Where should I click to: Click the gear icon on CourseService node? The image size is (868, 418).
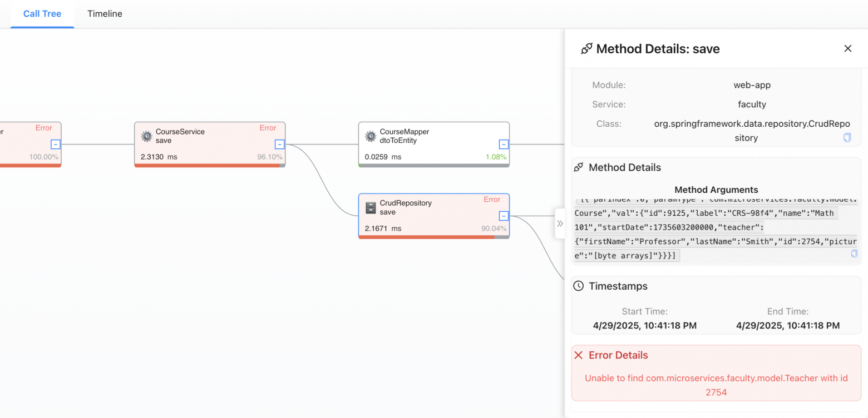(x=147, y=136)
